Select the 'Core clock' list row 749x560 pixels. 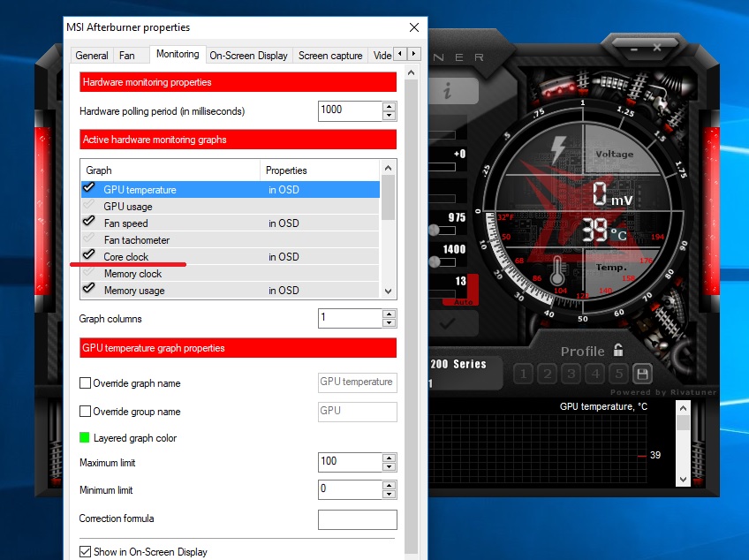point(231,256)
